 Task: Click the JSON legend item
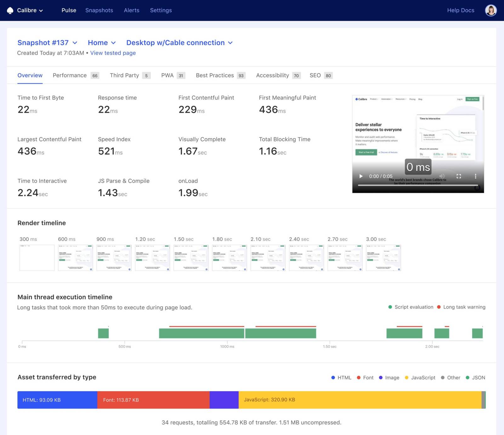[x=475, y=377]
